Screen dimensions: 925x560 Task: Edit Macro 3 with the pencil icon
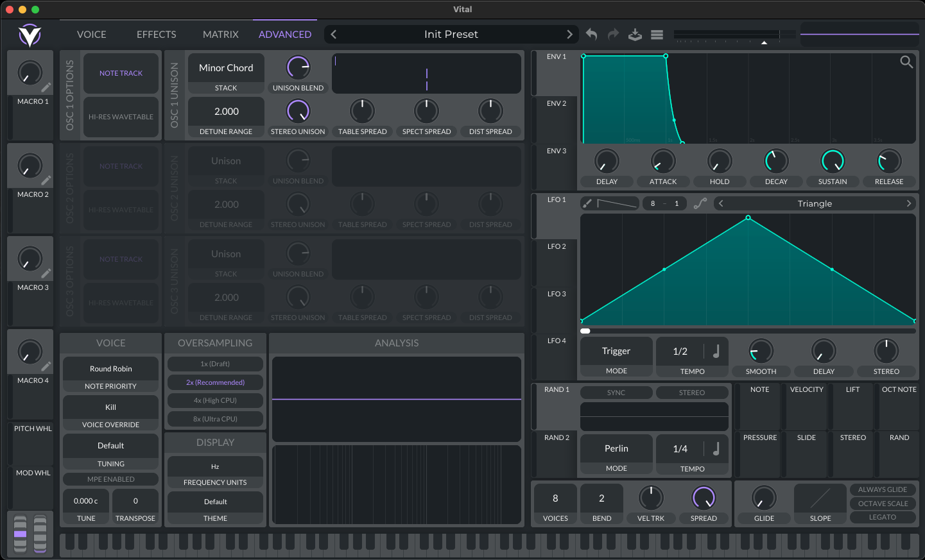click(x=46, y=273)
